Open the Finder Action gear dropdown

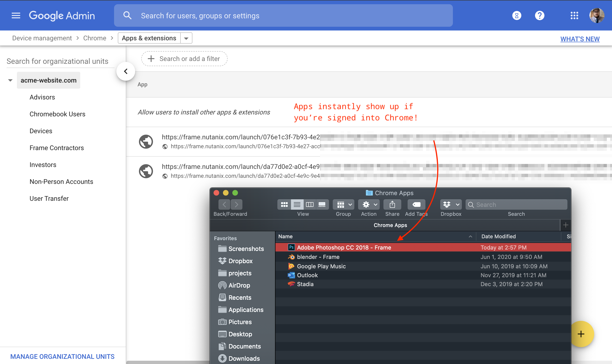click(369, 205)
